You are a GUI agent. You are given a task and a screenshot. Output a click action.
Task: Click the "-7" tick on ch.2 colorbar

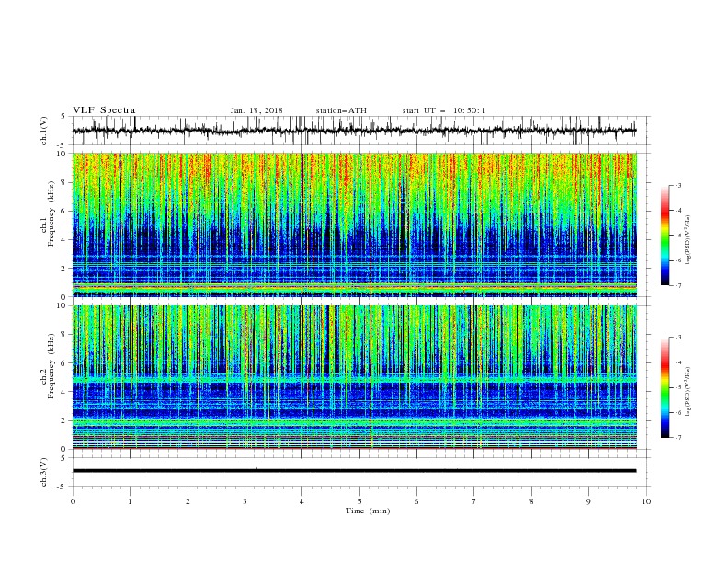[677, 438]
